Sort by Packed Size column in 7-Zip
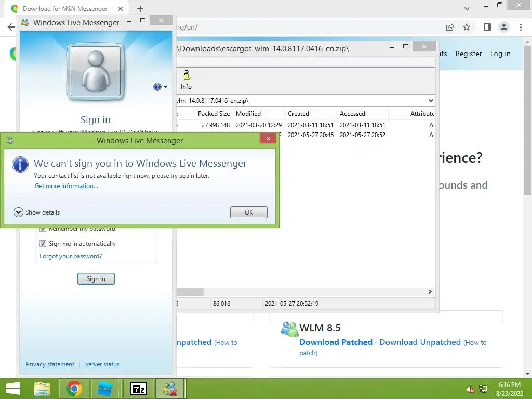Screen dimensions: 532x399 214,114
